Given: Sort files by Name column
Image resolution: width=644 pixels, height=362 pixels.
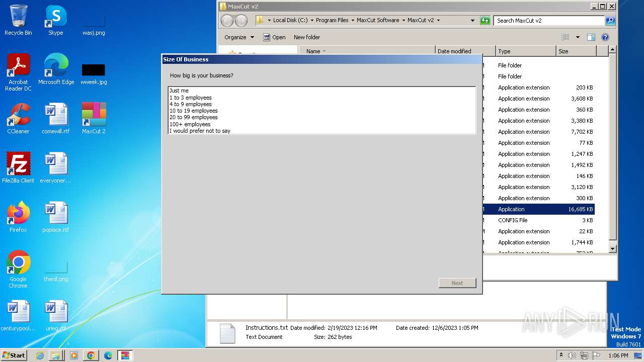Looking at the screenshot, I should [367, 51].
